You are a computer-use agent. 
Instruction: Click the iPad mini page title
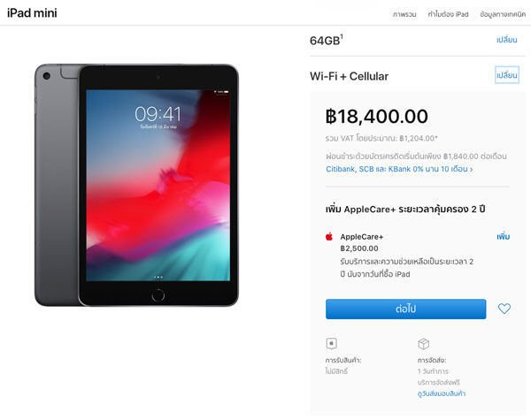coord(32,13)
